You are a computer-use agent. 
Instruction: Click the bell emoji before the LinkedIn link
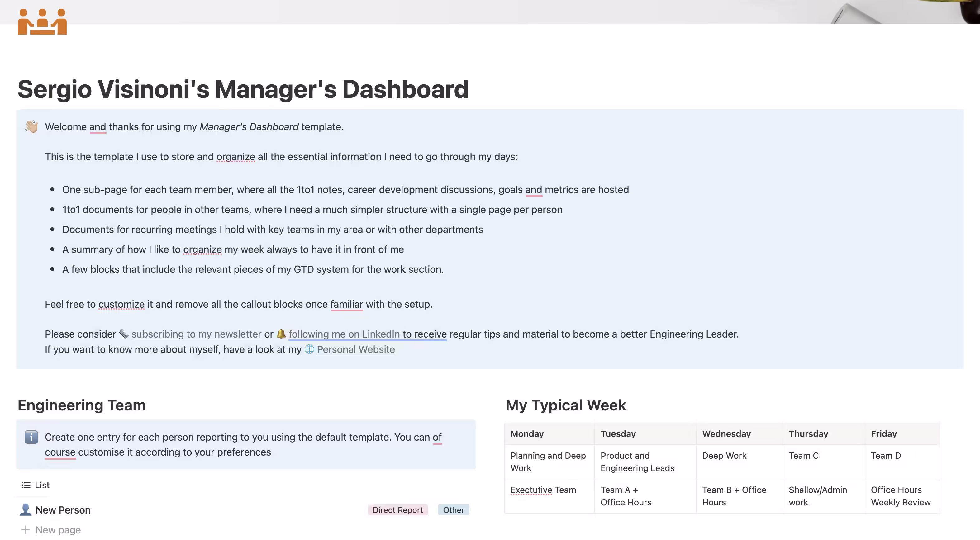click(282, 334)
